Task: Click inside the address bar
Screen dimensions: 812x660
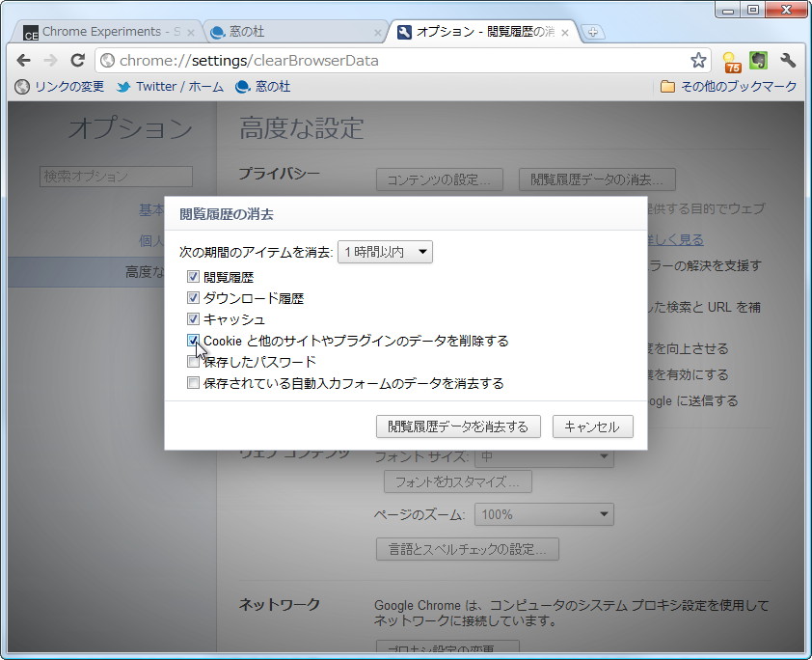Action: [x=386, y=59]
